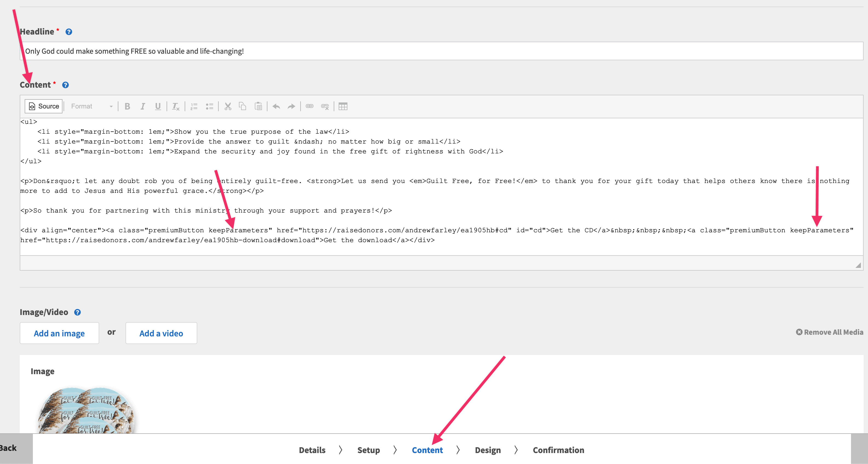The width and height of the screenshot is (868, 464).
Task: Click Remove All Media link
Action: (x=829, y=332)
